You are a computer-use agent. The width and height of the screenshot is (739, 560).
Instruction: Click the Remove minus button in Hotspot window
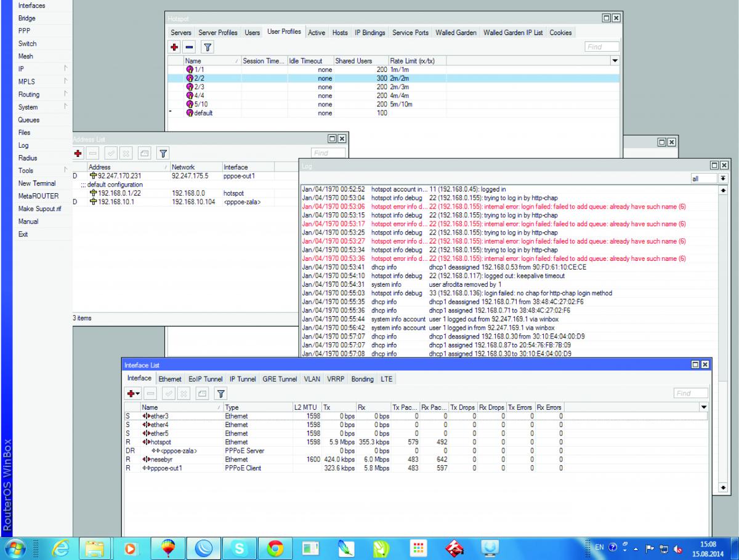coord(189,47)
